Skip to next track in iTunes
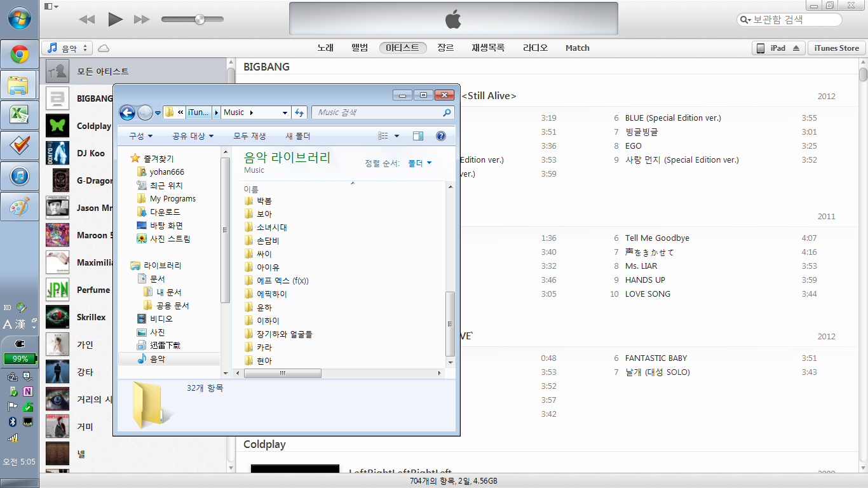 (142, 20)
